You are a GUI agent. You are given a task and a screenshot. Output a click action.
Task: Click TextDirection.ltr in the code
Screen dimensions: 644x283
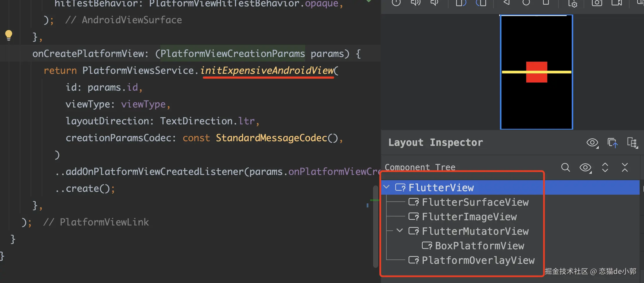tap(207, 121)
